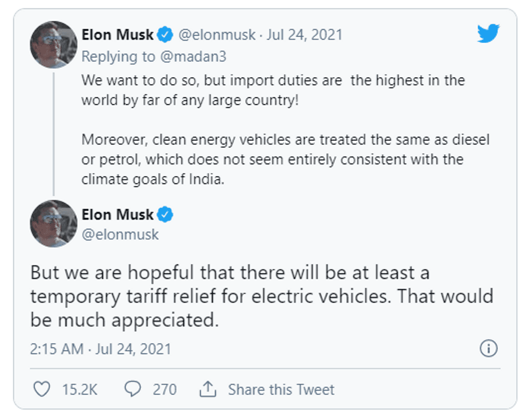The width and height of the screenshot is (532, 417).
Task: Click the 15.2K likes count
Action: (x=79, y=389)
